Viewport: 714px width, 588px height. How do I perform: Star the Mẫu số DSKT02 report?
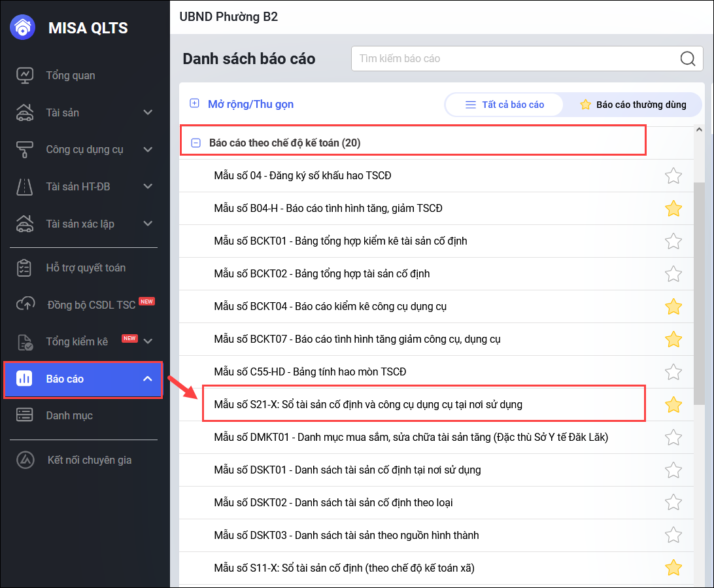click(x=673, y=503)
